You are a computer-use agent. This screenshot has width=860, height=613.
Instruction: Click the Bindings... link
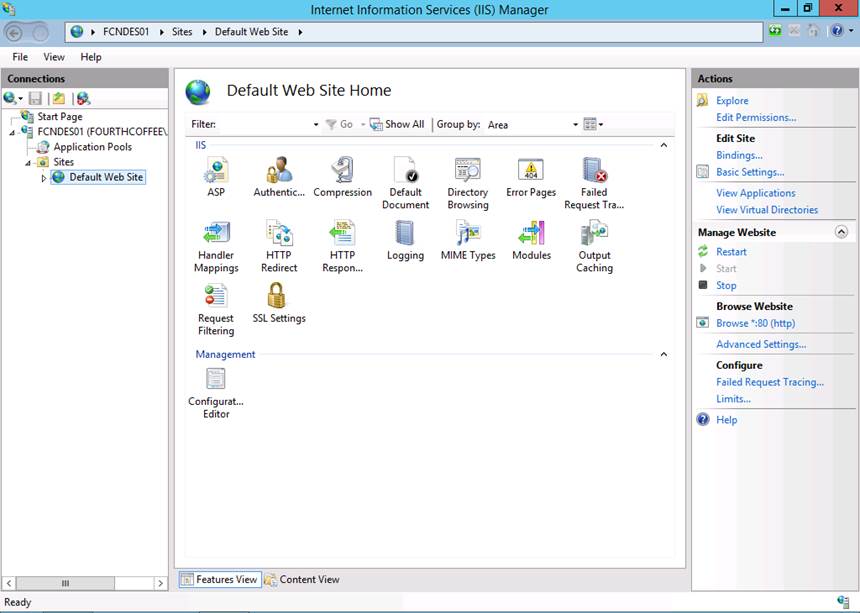pyautogui.click(x=739, y=155)
